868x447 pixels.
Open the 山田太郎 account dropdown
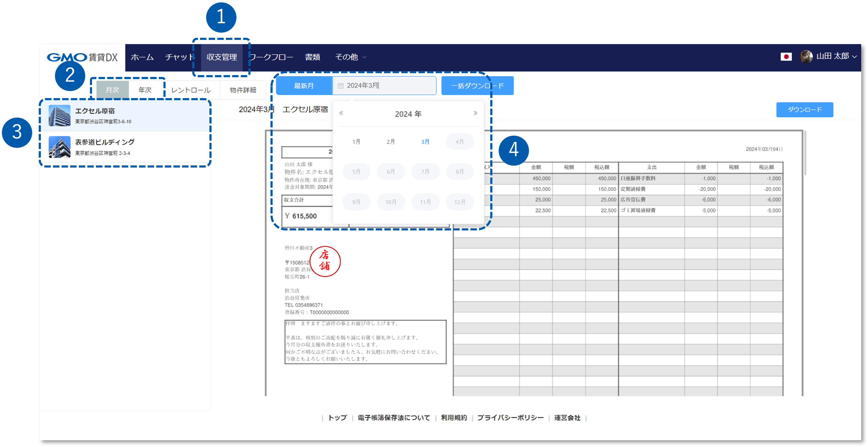(x=834, y=57)
